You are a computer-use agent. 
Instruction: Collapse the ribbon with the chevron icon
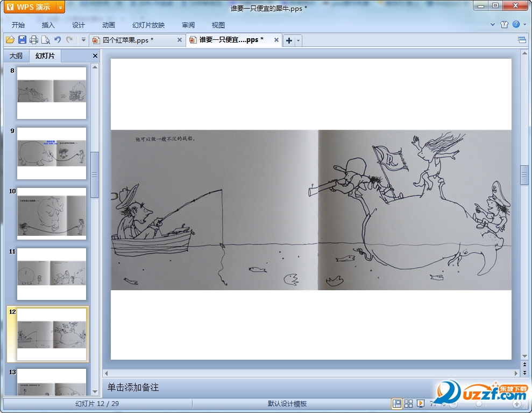(x=493, y=24)
